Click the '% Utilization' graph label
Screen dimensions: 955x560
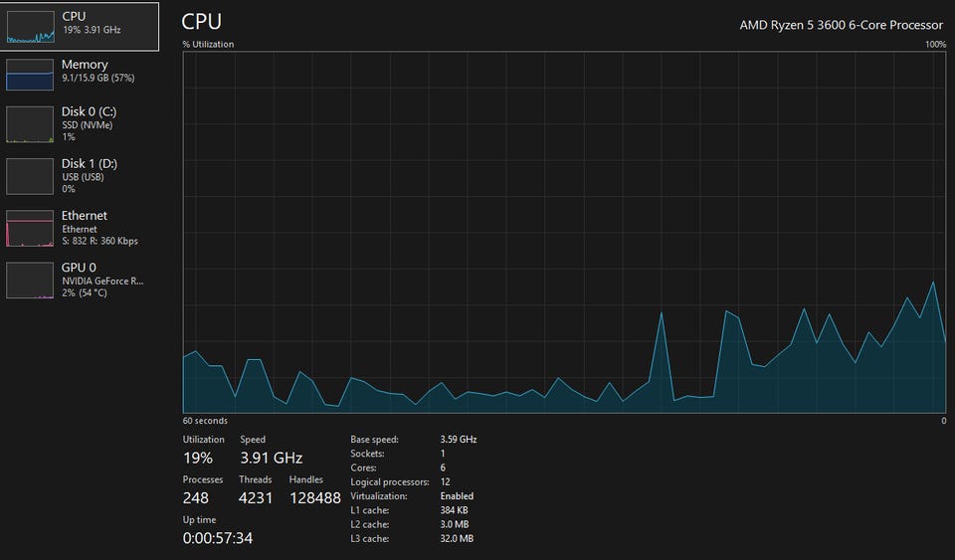click(208, 45)
